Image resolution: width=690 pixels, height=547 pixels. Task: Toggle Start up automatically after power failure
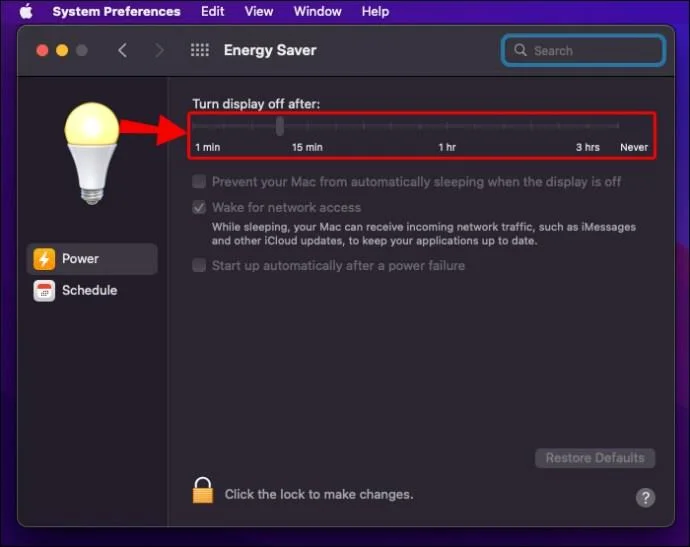[199, 265]
